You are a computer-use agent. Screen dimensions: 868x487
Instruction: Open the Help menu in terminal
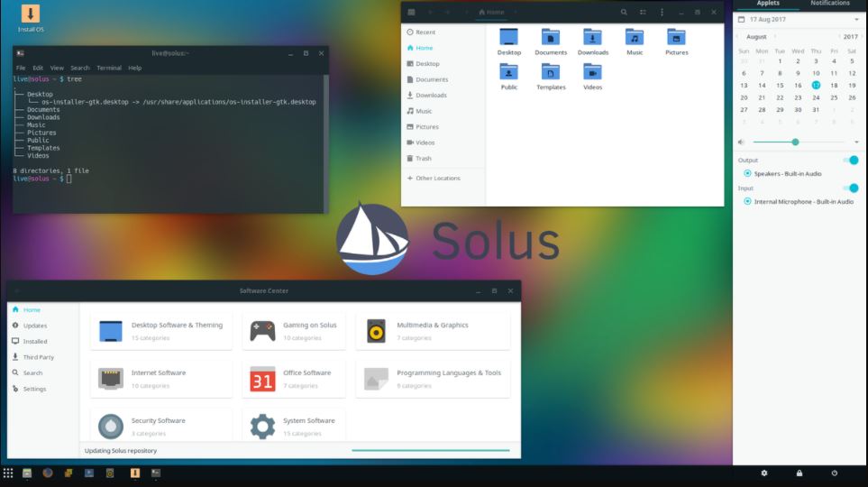pos(135,68)
